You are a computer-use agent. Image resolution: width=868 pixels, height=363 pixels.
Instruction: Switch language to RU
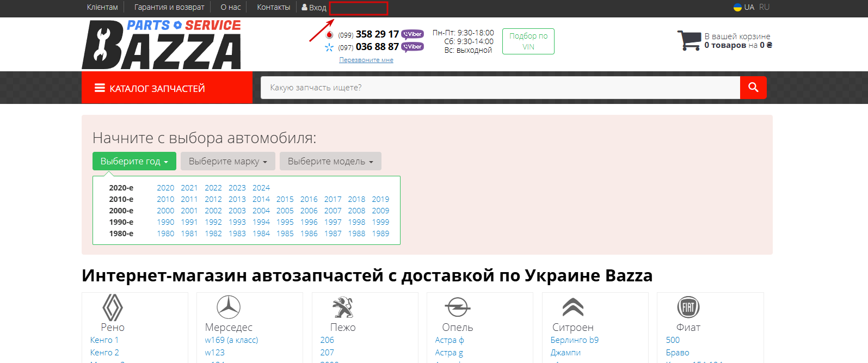pos(765,7)
